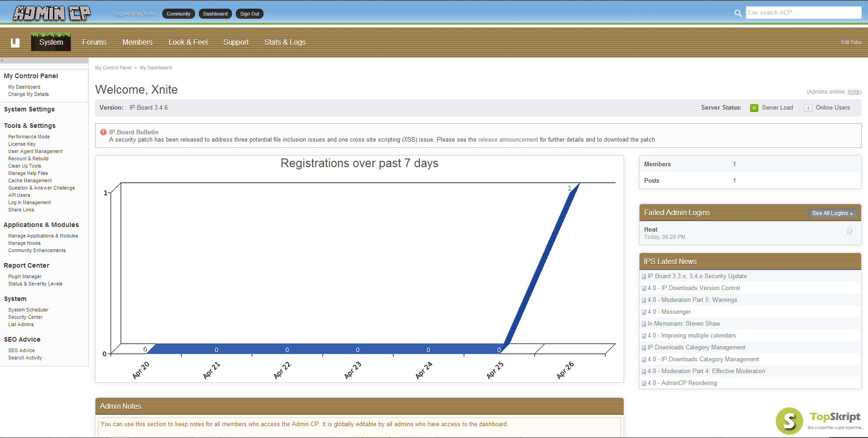The image size is (868, 438).
Task: Click the Admin Notes text area
Action: [x=359, y=427]
